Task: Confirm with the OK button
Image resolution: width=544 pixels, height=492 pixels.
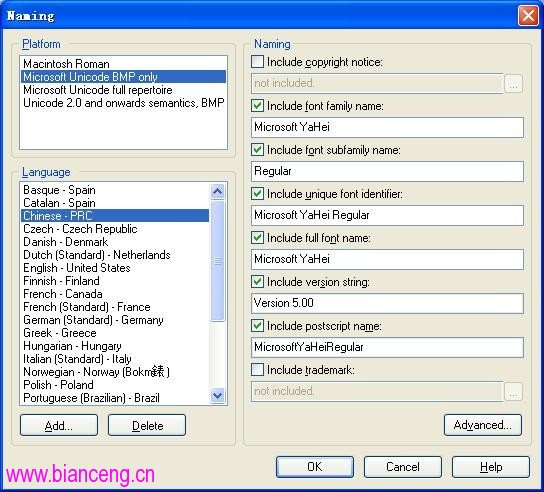Action: [315, 467]
